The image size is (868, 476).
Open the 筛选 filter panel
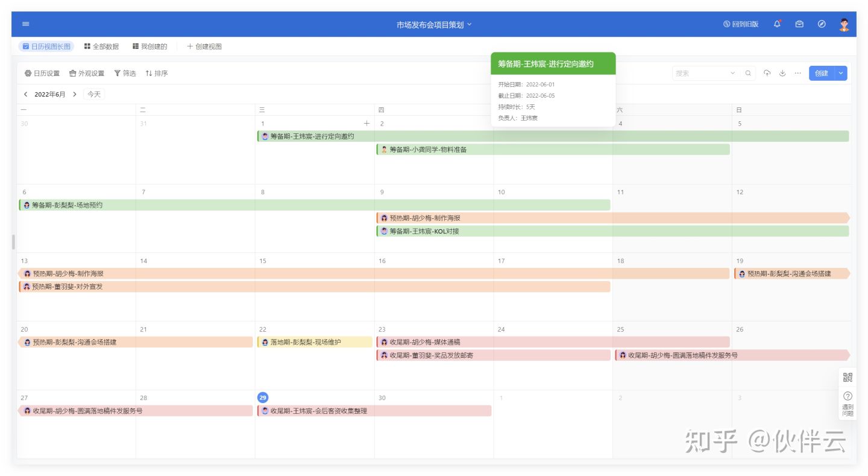[x=125, y=73]
